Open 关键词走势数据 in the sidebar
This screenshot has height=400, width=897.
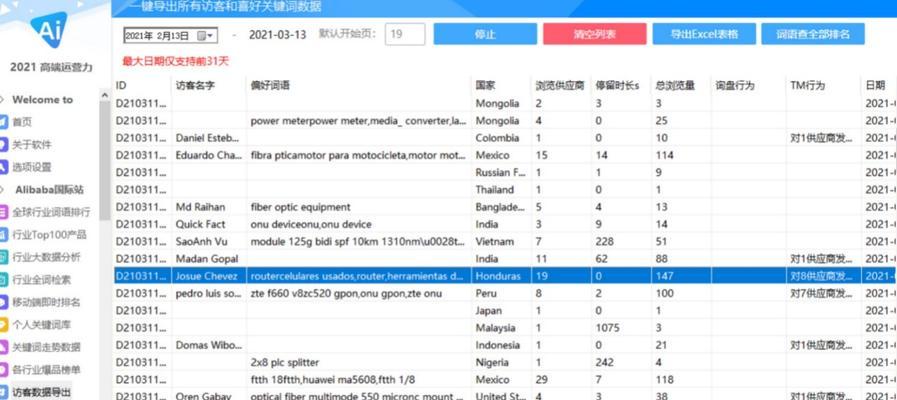pos(46,347)
